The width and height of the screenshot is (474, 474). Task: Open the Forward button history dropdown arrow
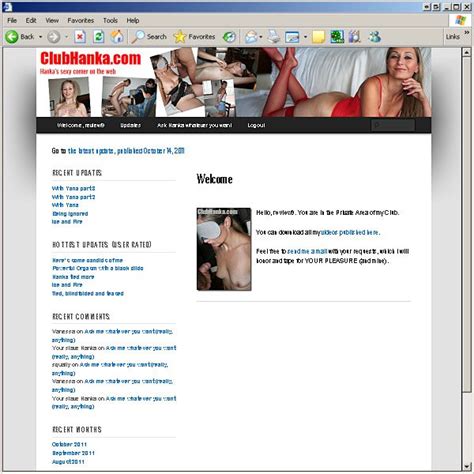click(66, 37)
